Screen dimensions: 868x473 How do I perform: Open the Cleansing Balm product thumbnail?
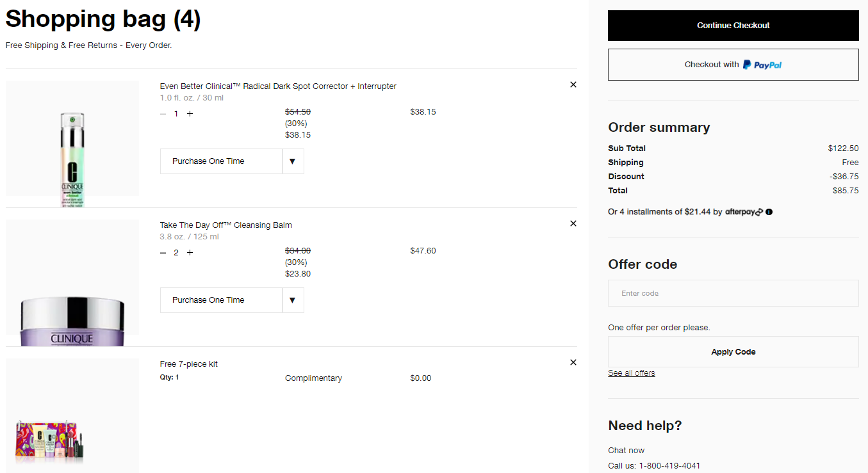coord(72,282)
